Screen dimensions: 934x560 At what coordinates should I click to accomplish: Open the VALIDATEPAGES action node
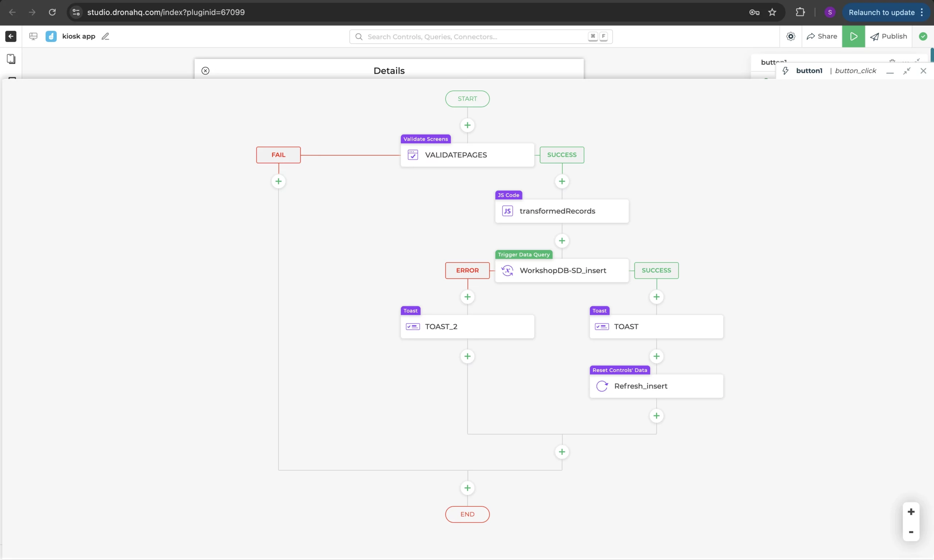pyautogui.click(x=467, y=155)
